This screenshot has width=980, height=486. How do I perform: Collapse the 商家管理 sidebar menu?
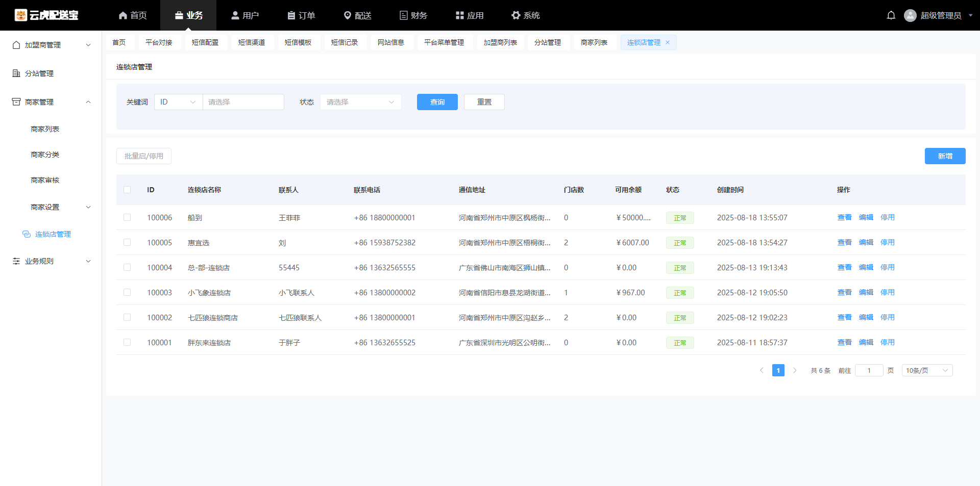pos(88,102)
